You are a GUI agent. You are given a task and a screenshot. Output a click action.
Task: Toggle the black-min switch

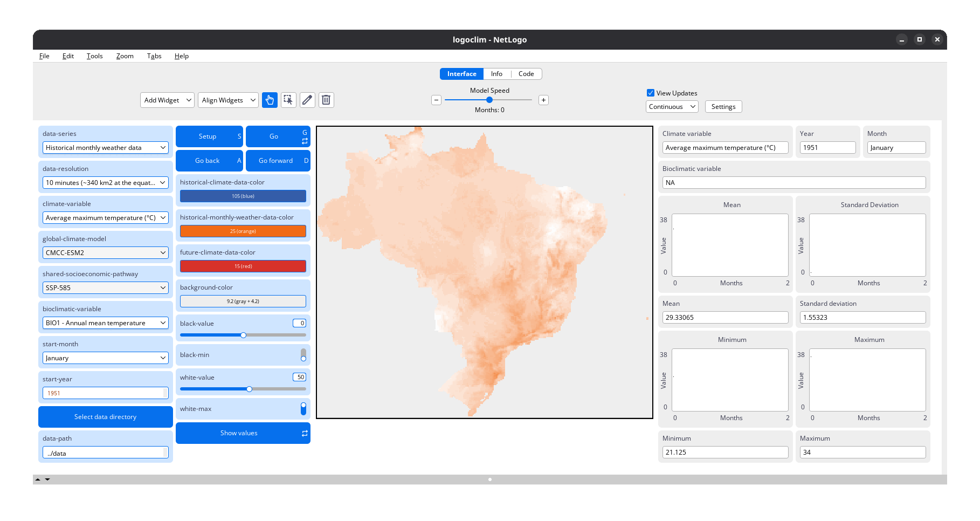(303, 355)
